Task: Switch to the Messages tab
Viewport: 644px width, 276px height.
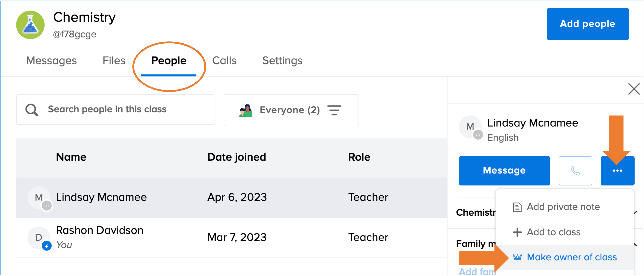Action: click(51, 61)
